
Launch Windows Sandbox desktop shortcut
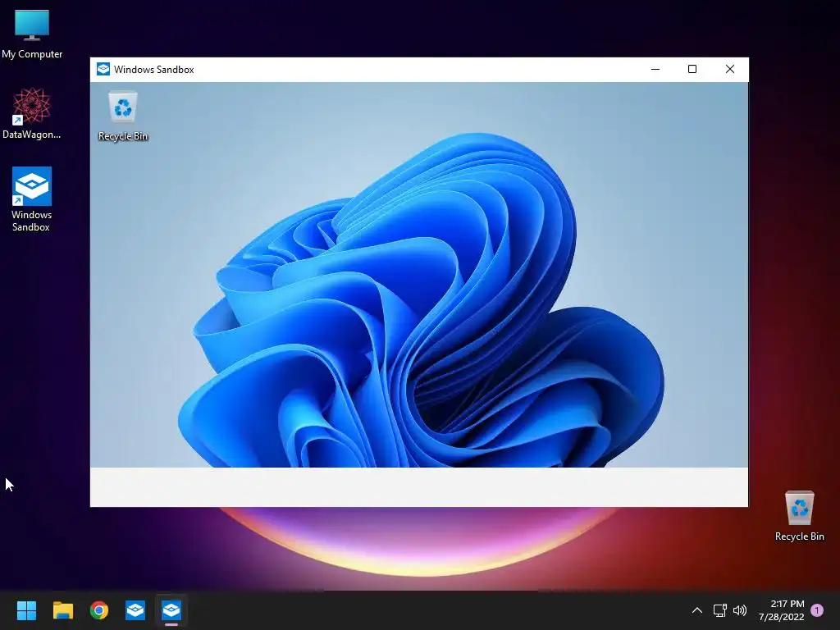click(x=32, y=199)
